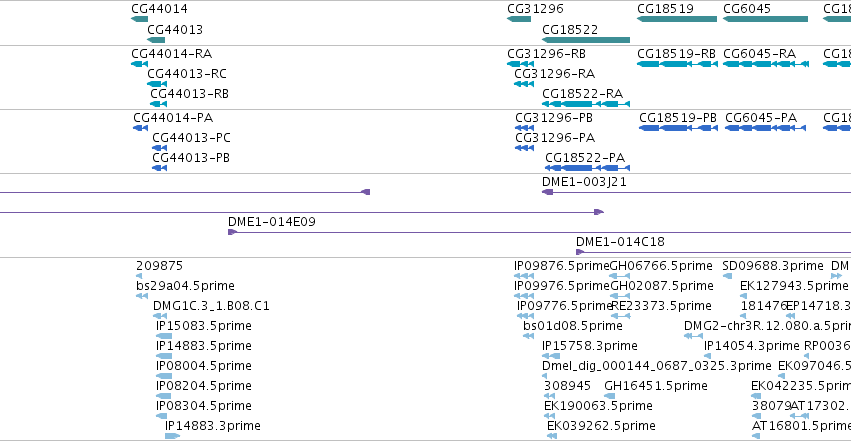
Task: Click EST EK190063.5prime
Action: [x=549, y=416]
